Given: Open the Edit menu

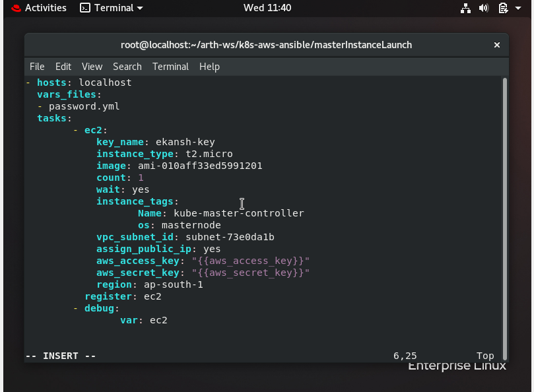Looking at the screenshot, I should tap(63, 66).
